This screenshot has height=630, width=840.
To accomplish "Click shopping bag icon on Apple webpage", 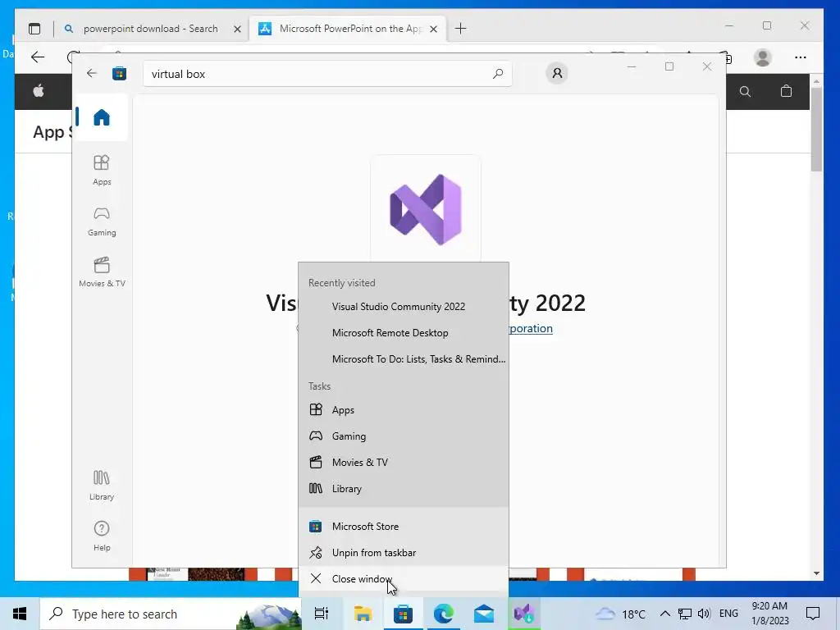I will (786, 91).
